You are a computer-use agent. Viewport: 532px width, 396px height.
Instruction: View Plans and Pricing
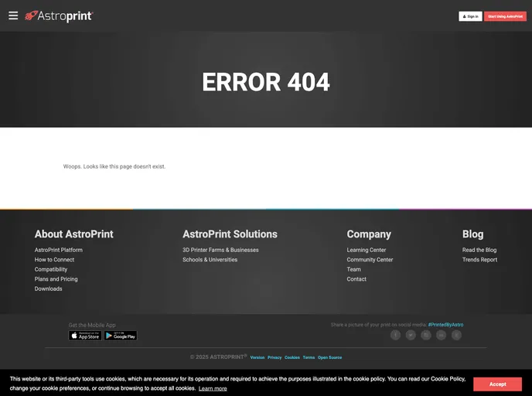pos(56,279)
